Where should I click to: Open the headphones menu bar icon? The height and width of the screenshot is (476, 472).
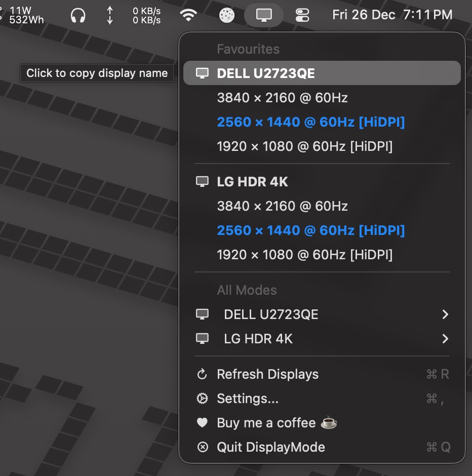coord(78,15)
